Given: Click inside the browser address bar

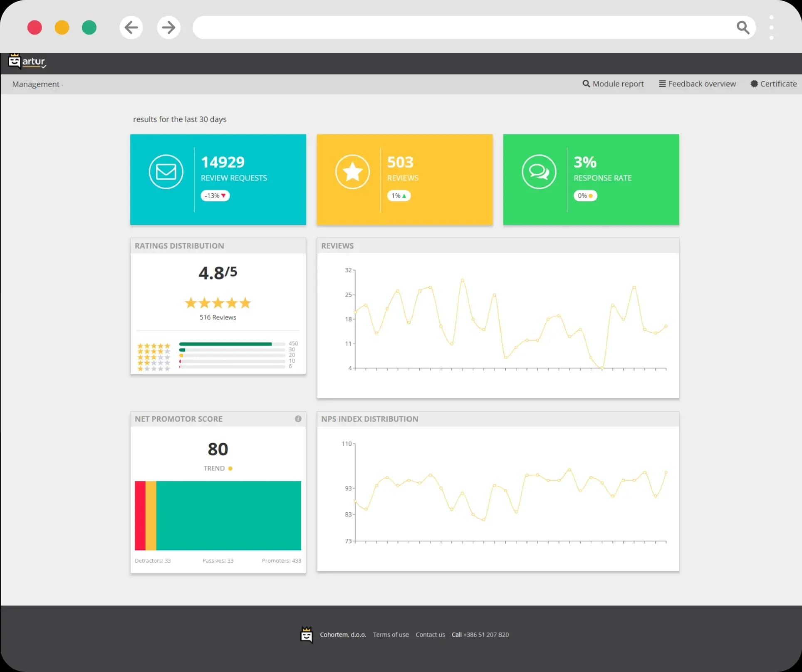Looking at the screenshot, I should tap(458, 27).
